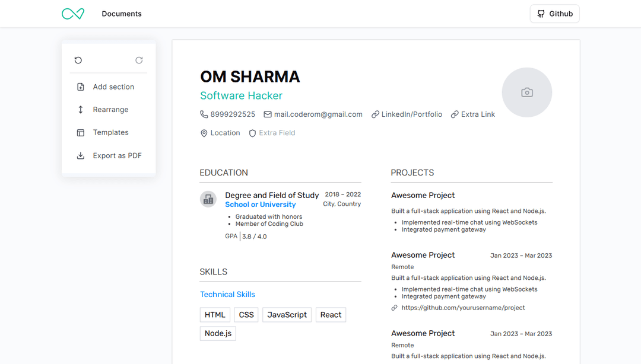641x364 pixels.
Task: Select Add section in sidebar
Action: (x=113, y=87)
